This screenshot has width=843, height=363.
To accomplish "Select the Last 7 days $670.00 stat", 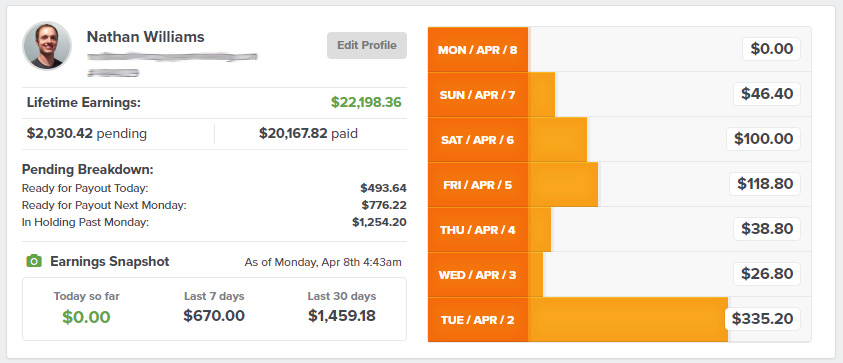I will pyautogui.click(x=214, y=309).
